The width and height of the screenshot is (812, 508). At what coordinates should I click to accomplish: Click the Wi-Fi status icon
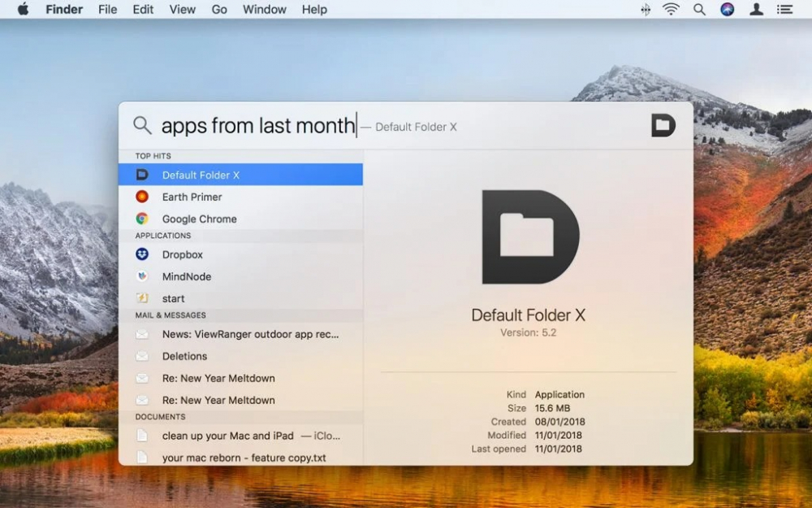(x=671, y=10)
